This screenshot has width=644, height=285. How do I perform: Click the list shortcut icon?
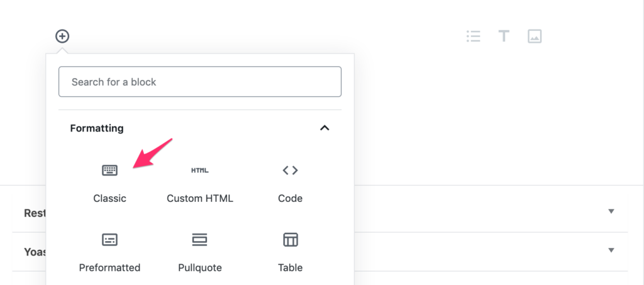(473, 36)
